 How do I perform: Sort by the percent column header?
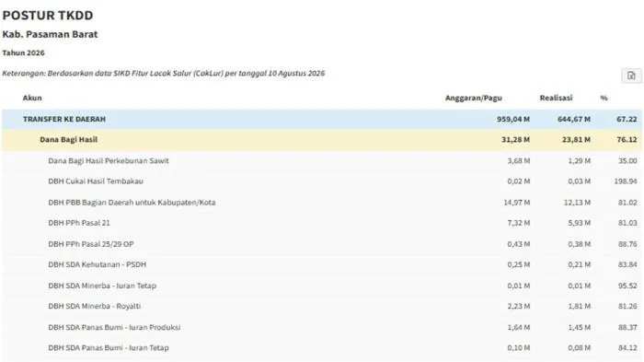pyautogui.click(x=604, y=98)
